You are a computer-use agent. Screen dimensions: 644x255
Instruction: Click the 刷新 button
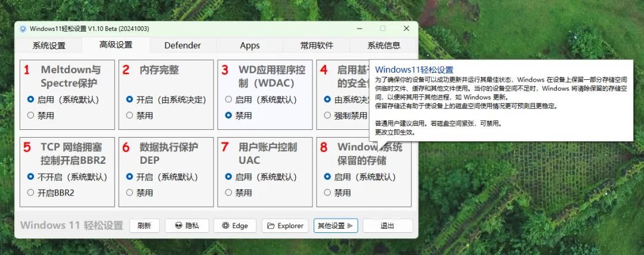(x=144, y=226)
